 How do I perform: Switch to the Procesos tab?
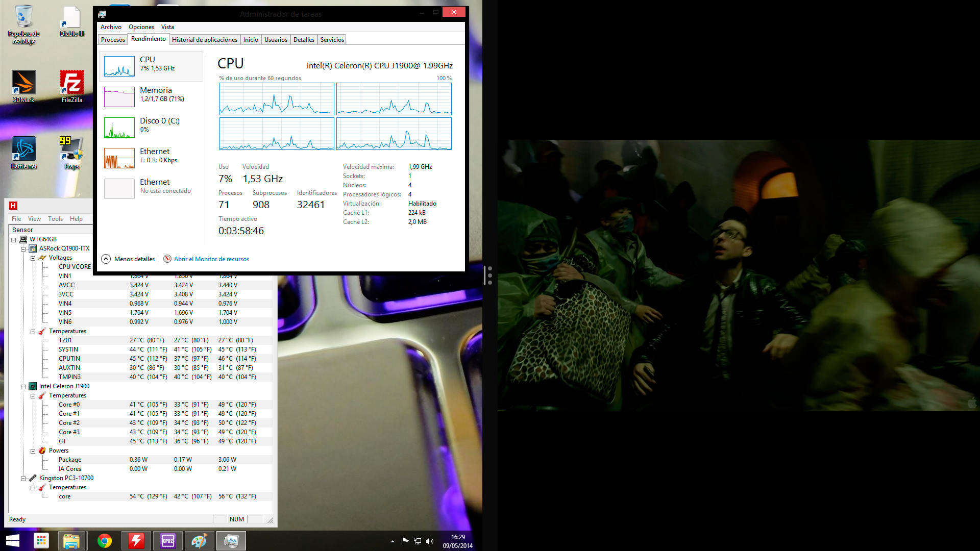point(113,40)
